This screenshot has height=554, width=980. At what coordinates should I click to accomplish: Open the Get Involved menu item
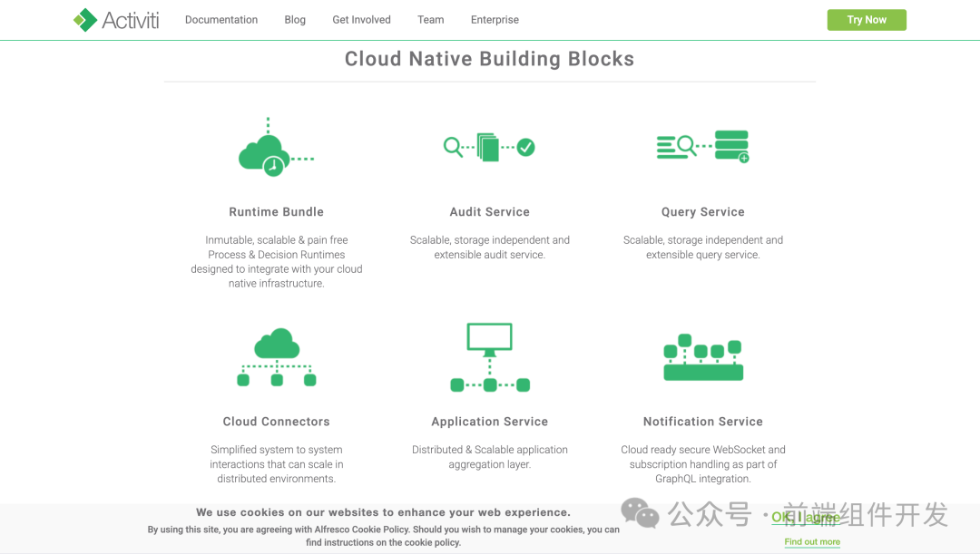click(x=361, y=20)
